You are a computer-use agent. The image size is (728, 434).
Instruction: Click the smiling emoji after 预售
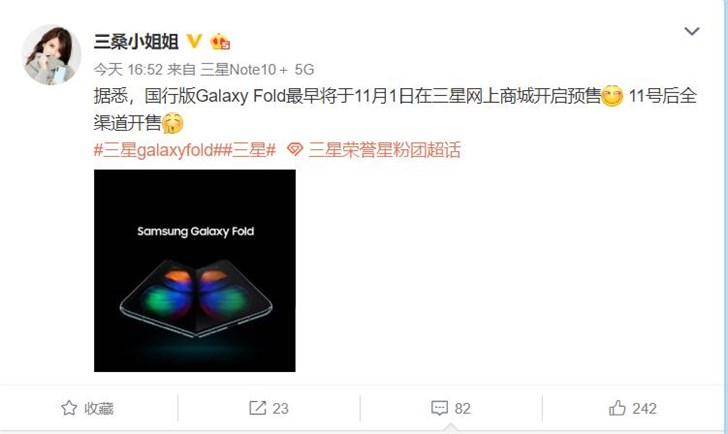click(612, 96)
